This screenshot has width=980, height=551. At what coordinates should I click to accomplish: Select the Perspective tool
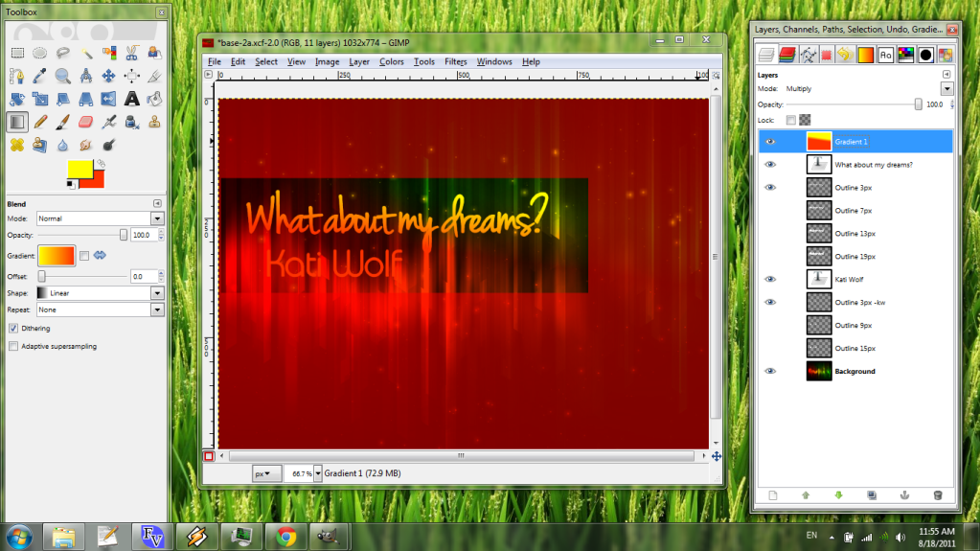pos(85,99)
